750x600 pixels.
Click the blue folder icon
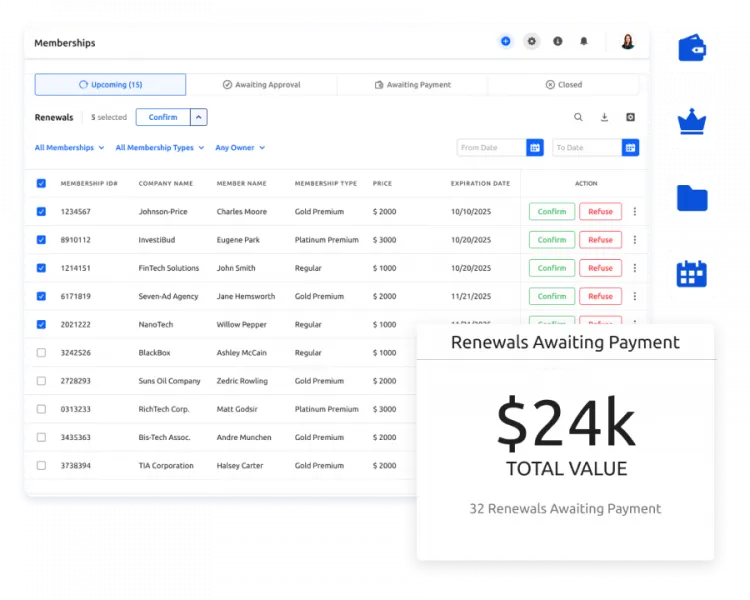coord(692,198)
